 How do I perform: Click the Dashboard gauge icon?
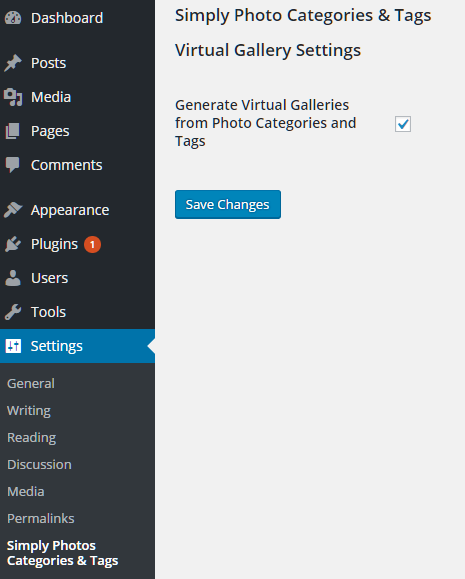[x=13, y=18]
